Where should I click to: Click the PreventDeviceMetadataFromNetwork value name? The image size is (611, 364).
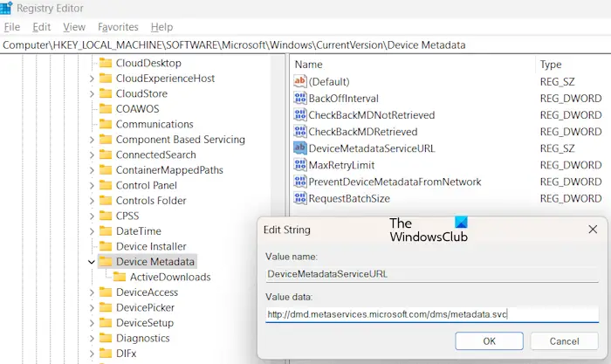tap(395, 182)
